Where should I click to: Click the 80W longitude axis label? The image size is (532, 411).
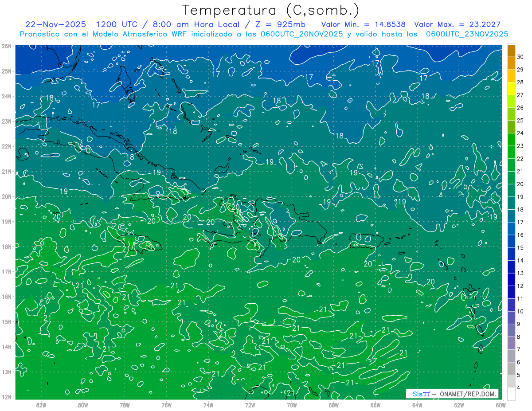pos(83,405)
